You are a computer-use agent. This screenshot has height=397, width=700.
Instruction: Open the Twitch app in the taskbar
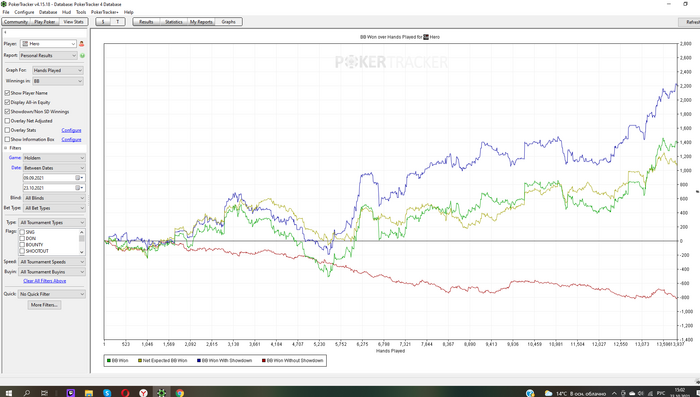71,393
